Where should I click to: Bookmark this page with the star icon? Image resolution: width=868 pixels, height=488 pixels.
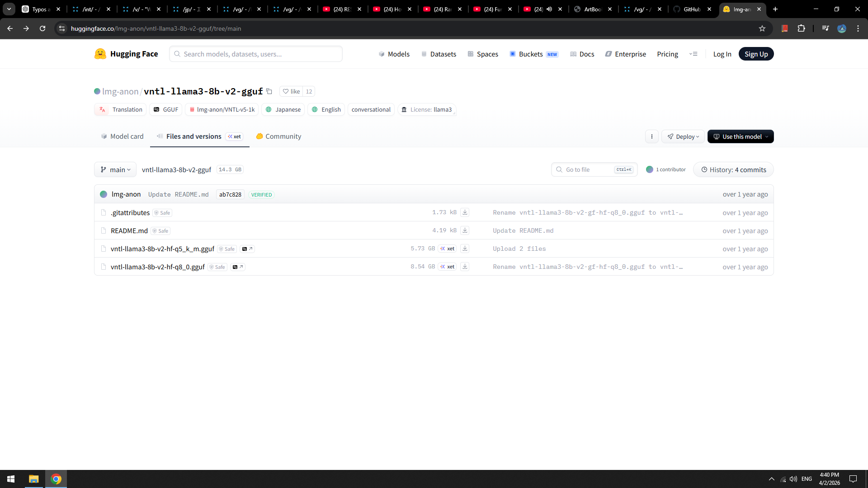pyautogui.click(x=762, y=28)
